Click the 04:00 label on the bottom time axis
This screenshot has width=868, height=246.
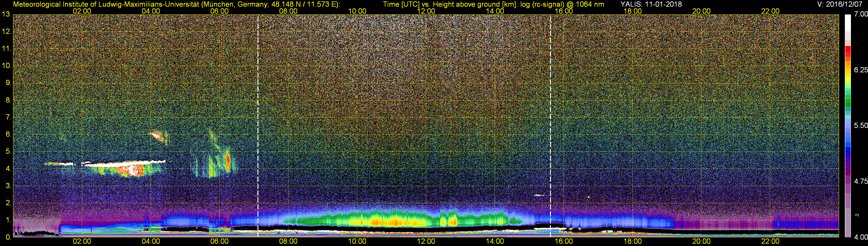point(151,241)
